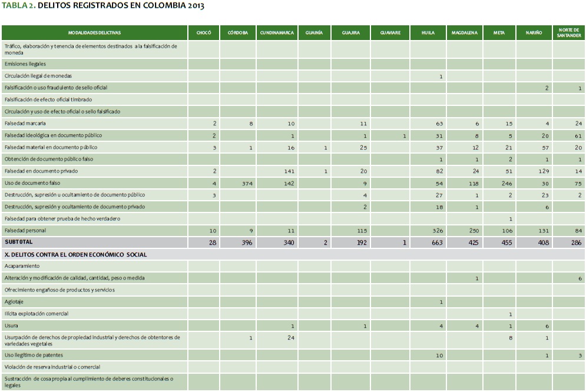
Task: Click the CHOCÓ column header
Action: click(x=204, y=33)
